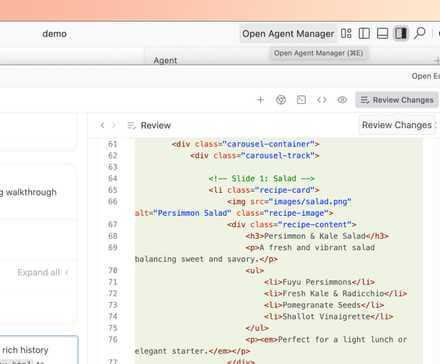Click the highlighted Review Changes button
This screenshot has height=364, width=440.
(397, 100)
